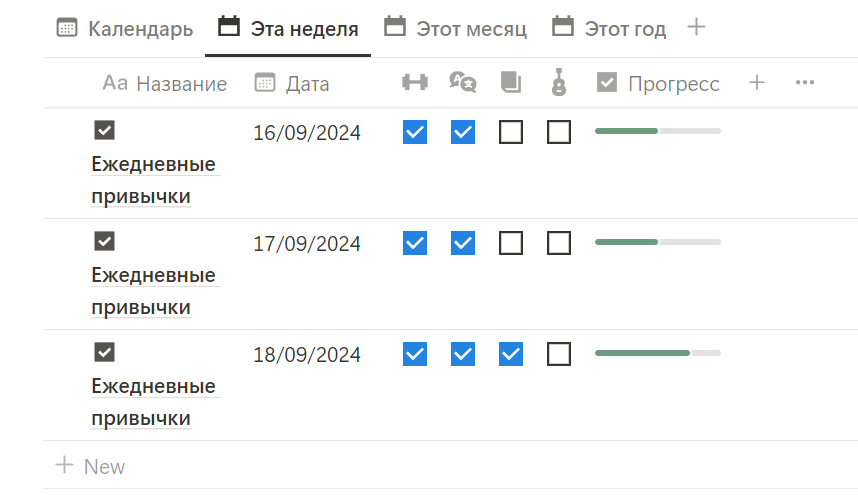Viewport: 858px width, 495px height.
Task: Uncheck the dumbbell checkbox for 17/09/2024
Action: [415, 243]
